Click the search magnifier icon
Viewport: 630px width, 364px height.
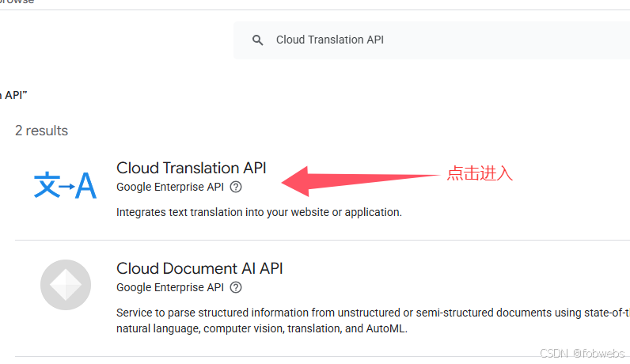tap(257, 40)
